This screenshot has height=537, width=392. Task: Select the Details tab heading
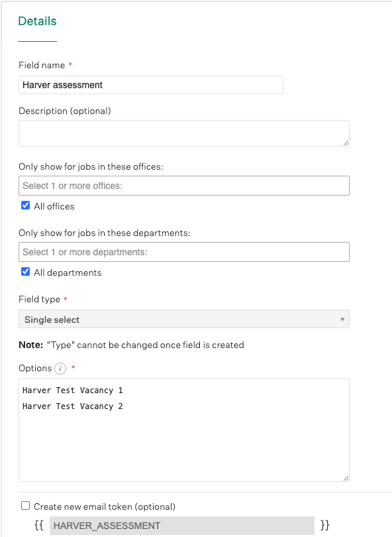click(37, 21)
